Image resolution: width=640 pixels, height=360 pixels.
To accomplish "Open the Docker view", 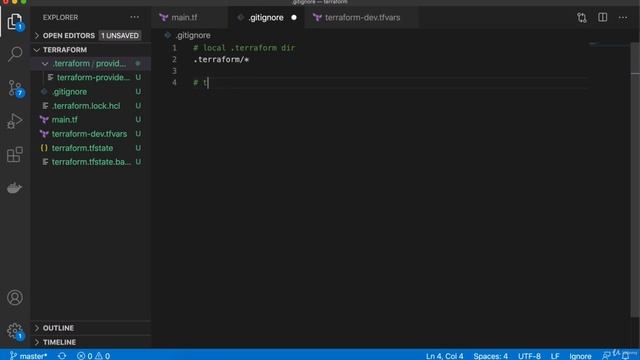I will pos(14,188).
